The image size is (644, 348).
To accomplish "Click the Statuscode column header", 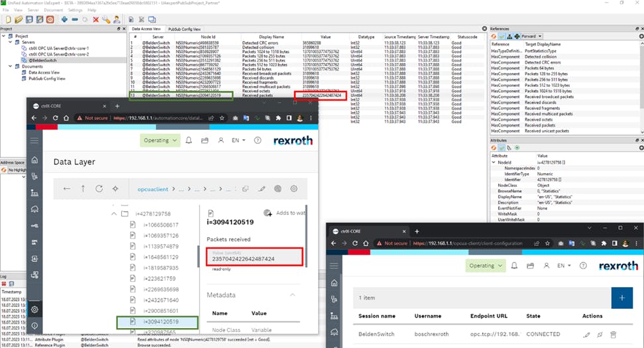I will click(467, 37).
